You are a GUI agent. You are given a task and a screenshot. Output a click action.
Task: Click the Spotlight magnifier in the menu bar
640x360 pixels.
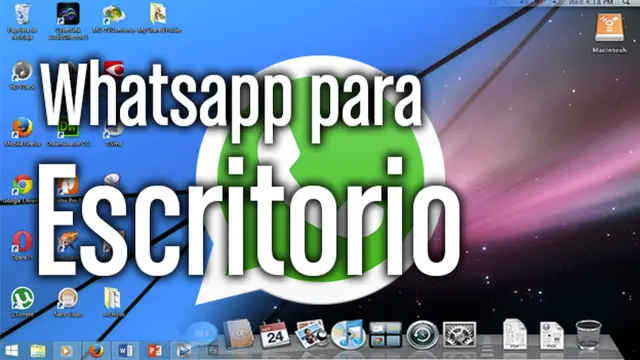(x=626, y=2)
